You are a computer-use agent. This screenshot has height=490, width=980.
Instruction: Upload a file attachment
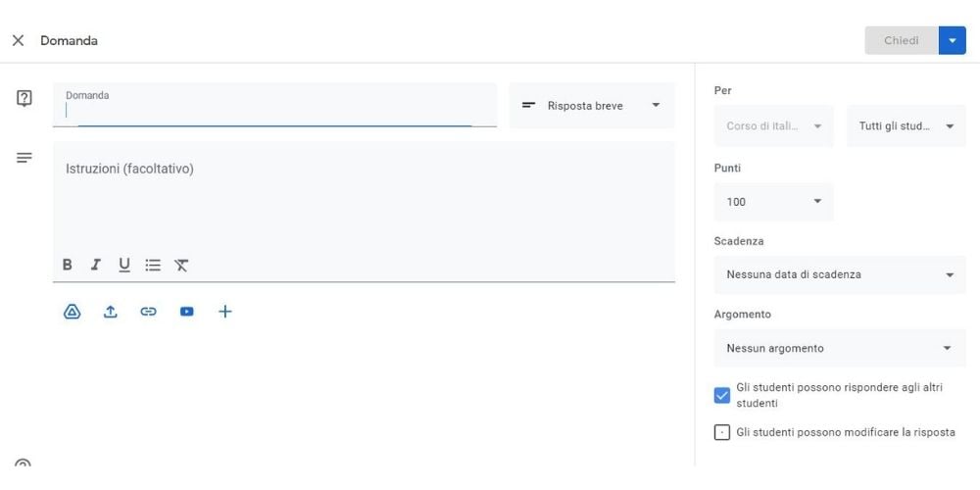tap(111, 312)
